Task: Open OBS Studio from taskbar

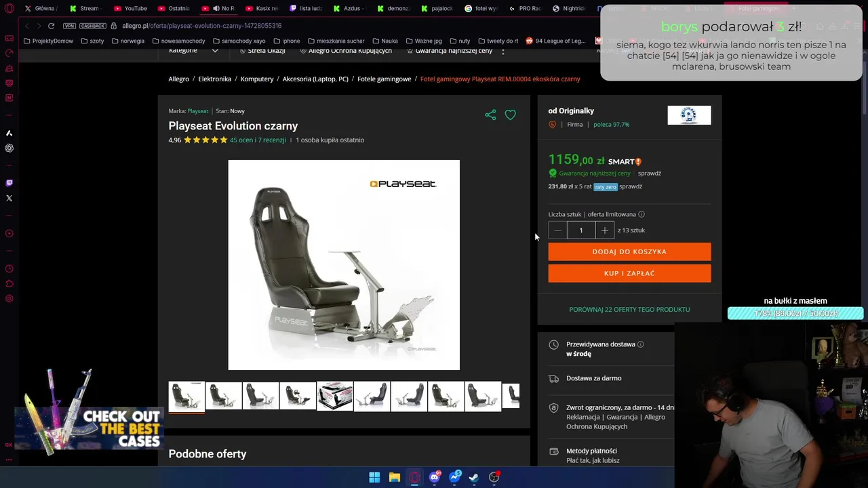Action: pyautogui.click(x=494, y=477)
